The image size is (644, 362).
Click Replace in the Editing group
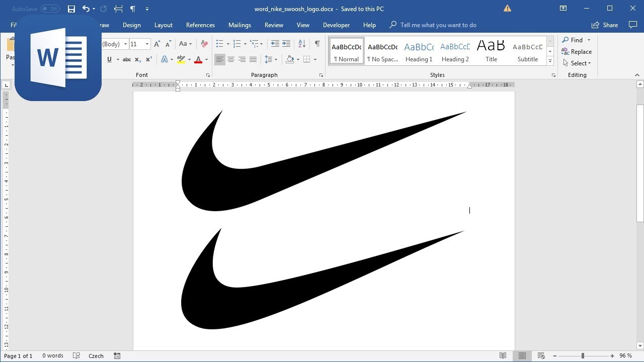click(x=577, y=51)
